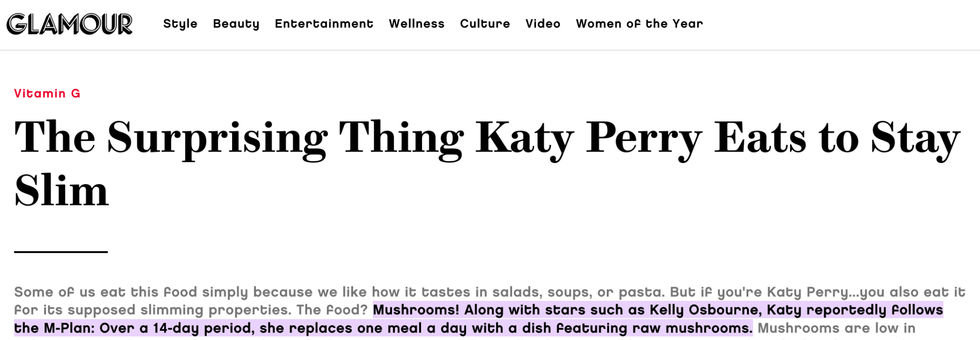Click the Vitamin G category link
The height and width of the screenshot is (340, 980).
click(x=47, y=93)
